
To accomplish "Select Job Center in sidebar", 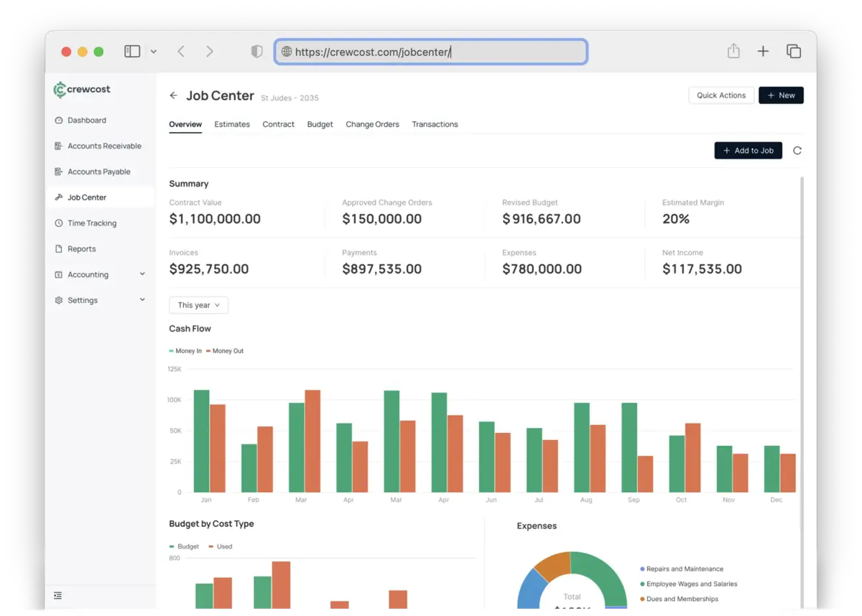I will pyautogui.click(x=100, y=197).
